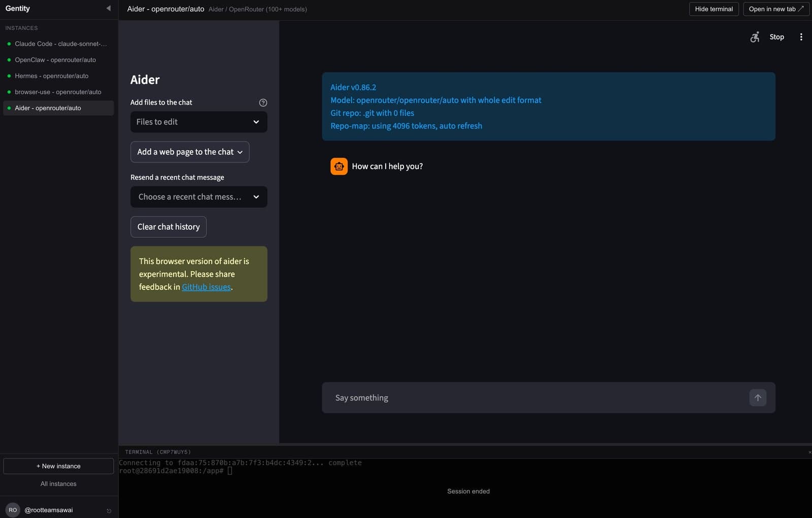Click the refresh icon beside @rootteamsawai
This screenshot has width=812, height=518.
pos(109,511)
